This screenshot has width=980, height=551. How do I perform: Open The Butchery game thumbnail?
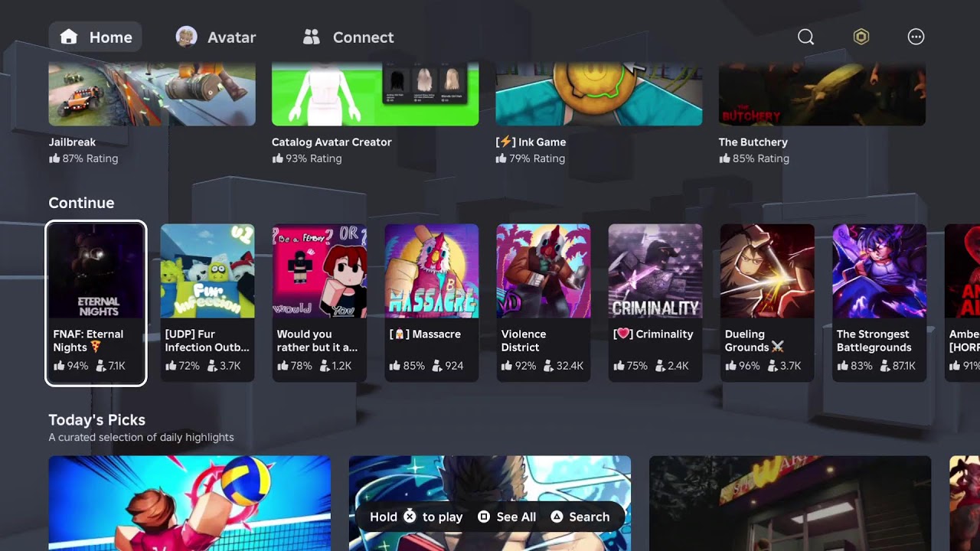(x=822, y=93)
